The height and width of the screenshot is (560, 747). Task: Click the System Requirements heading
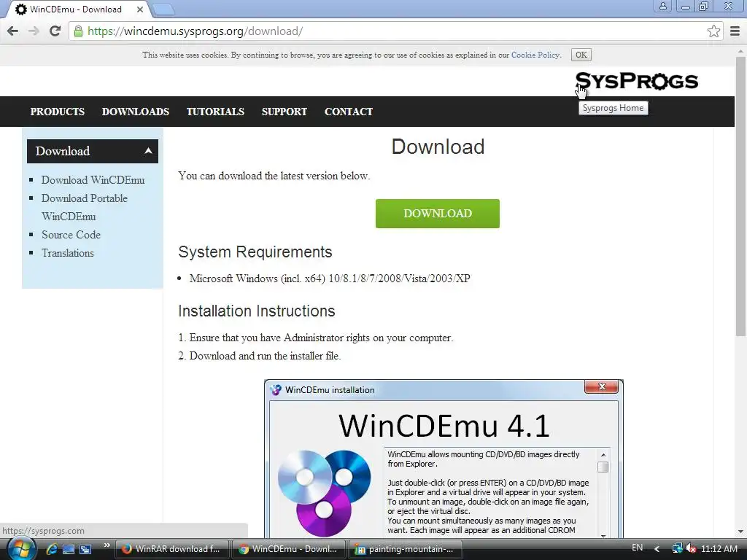pyautogui.click(x=255, y=252)
